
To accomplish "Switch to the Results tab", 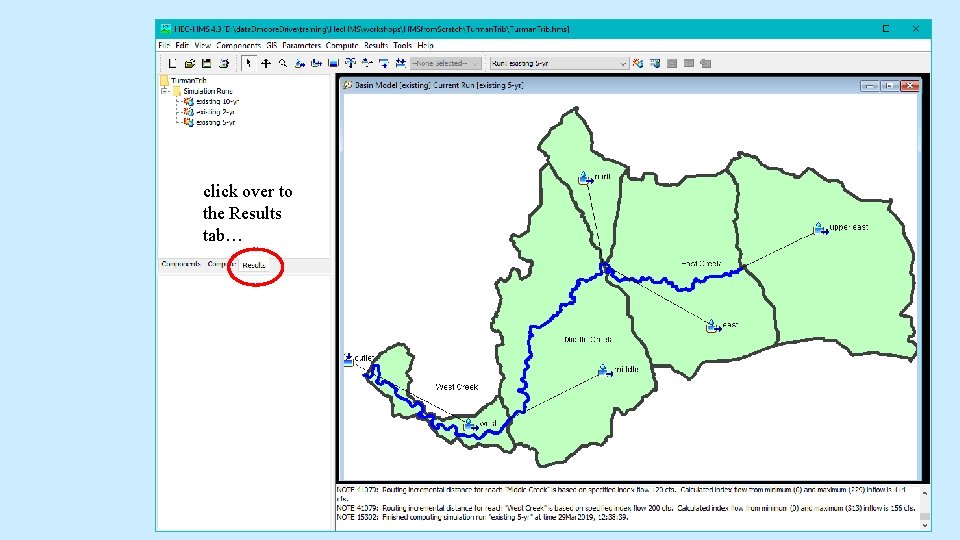I will pos(253,265).
